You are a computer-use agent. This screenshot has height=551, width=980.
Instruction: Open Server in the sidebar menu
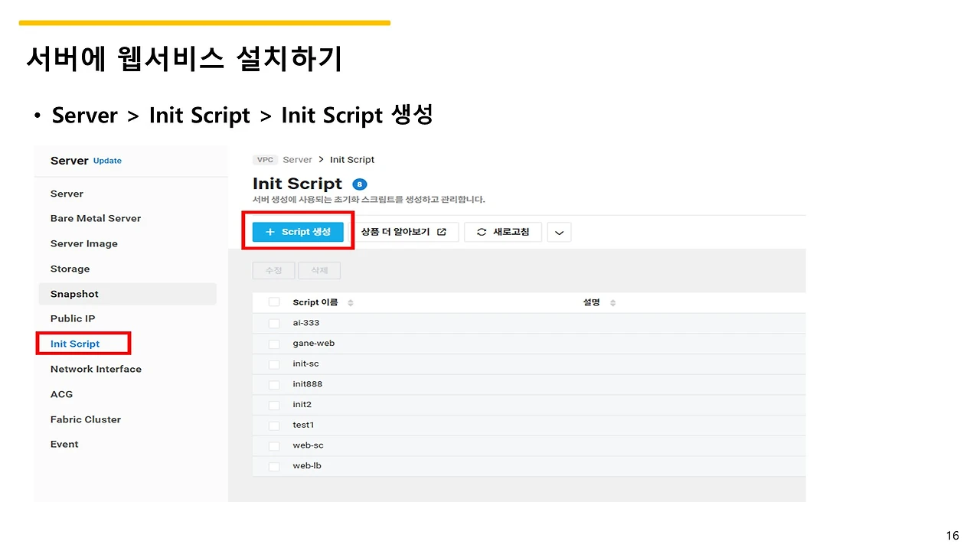(x=67, y=194)
